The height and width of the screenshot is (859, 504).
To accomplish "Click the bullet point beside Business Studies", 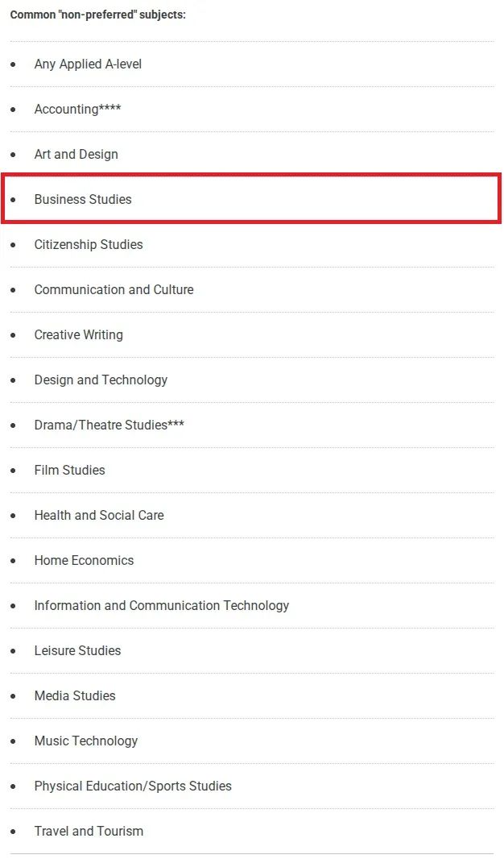I will click(13, 199).
